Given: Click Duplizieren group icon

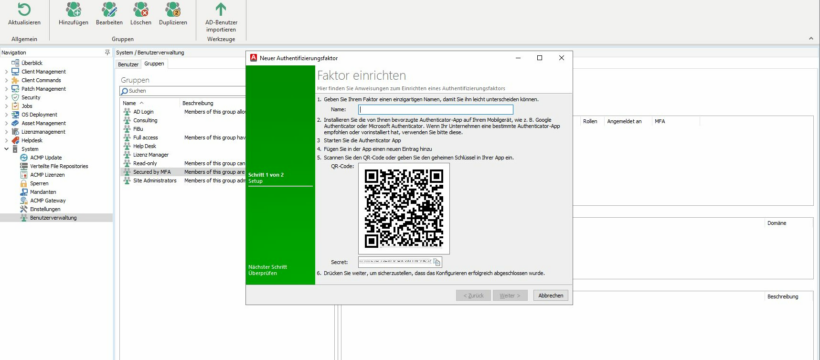Looking at the screenshot, I should (x=173, y=9).
